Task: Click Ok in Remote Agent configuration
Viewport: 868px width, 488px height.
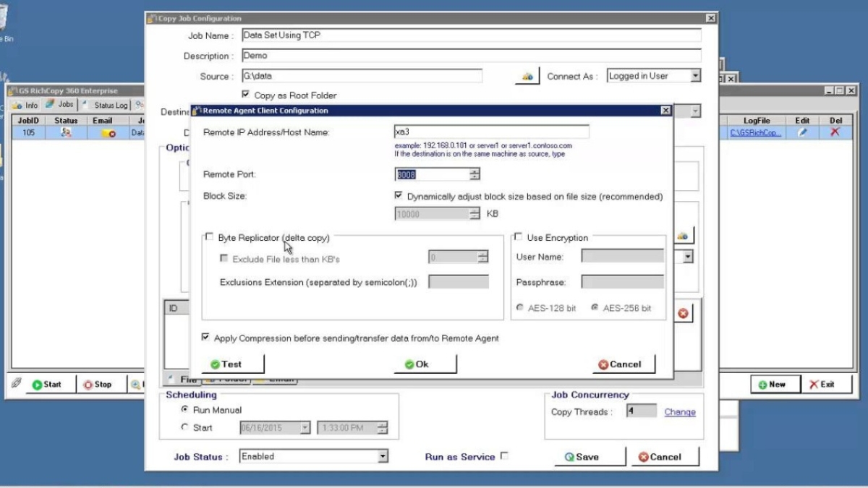Action: tap(425, 364)
